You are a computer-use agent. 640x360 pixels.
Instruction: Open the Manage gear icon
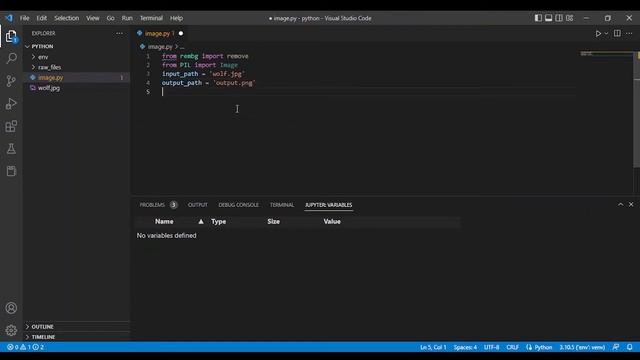tap(11, 330)
